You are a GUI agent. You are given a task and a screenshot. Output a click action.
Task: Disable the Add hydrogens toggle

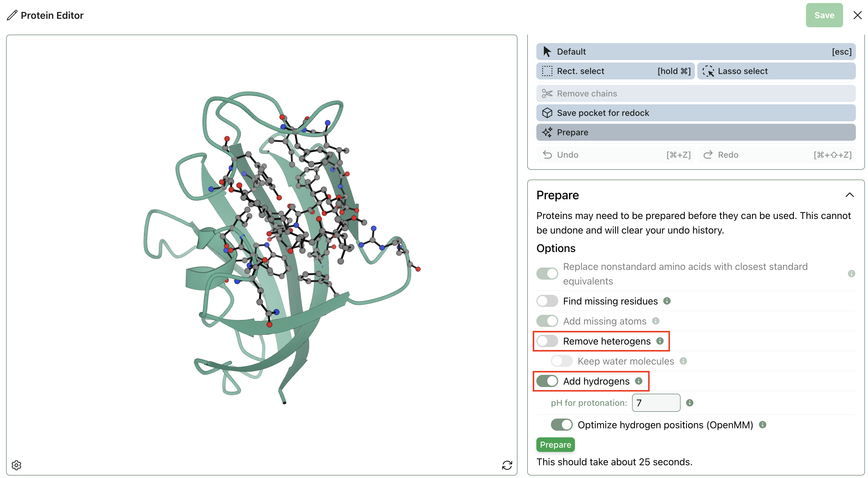point(547,381)
